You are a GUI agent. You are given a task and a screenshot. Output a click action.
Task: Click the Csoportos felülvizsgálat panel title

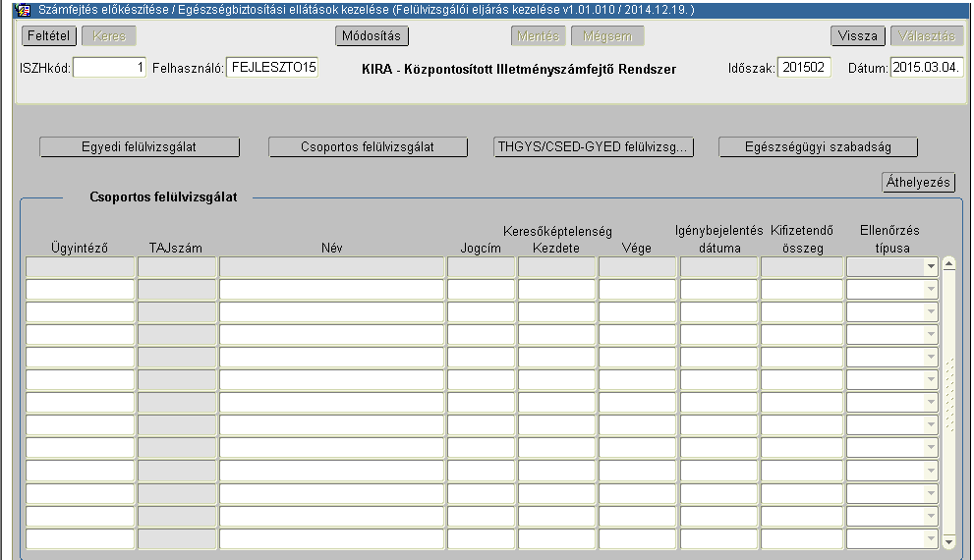point(163,196)
